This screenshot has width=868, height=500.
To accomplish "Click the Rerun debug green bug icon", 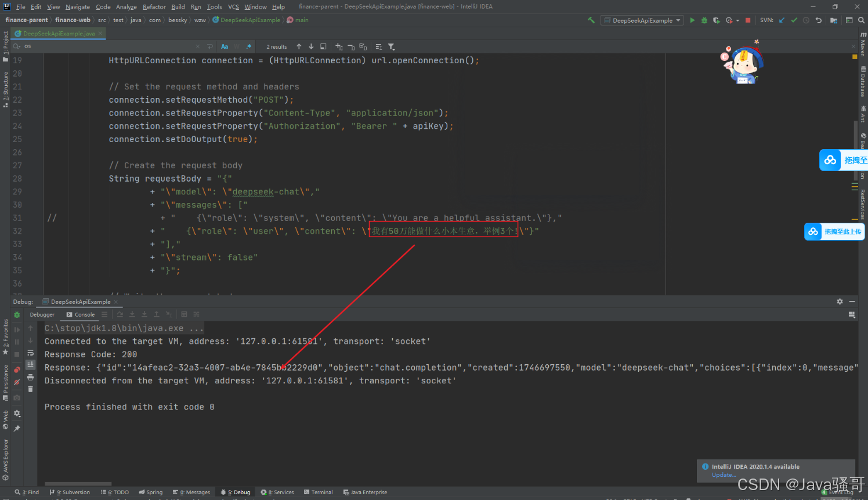I will (17, 314).
